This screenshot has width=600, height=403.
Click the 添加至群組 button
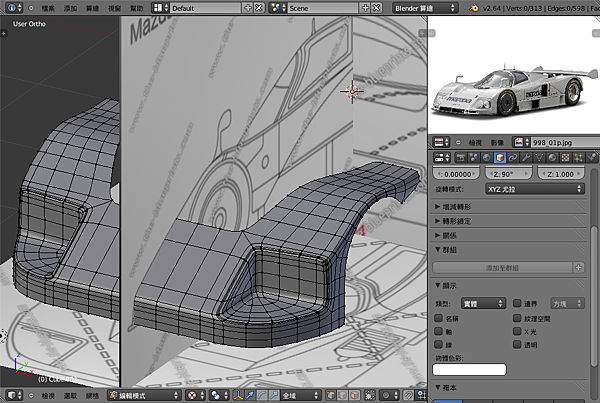502,268
